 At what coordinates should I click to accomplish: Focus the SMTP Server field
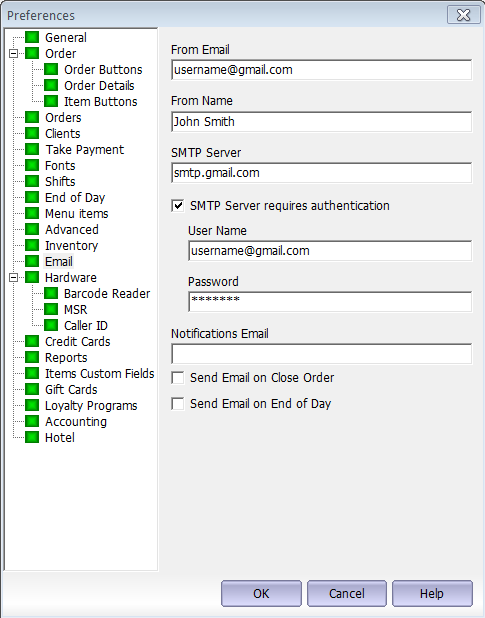321,173
